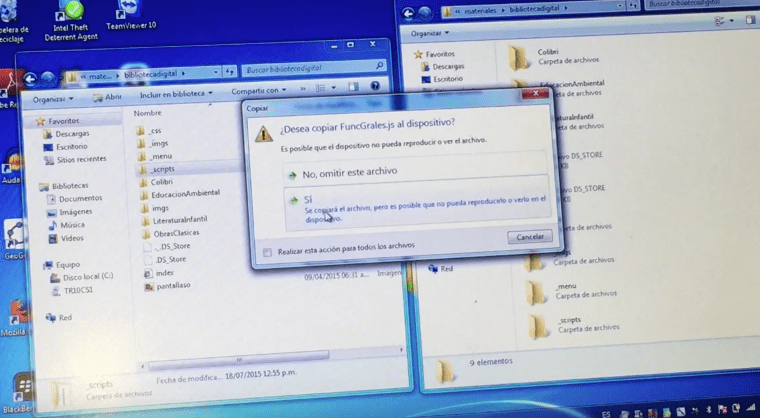Click the horizontal scrollbar in the left file list
760x418 pixels.
240,357
